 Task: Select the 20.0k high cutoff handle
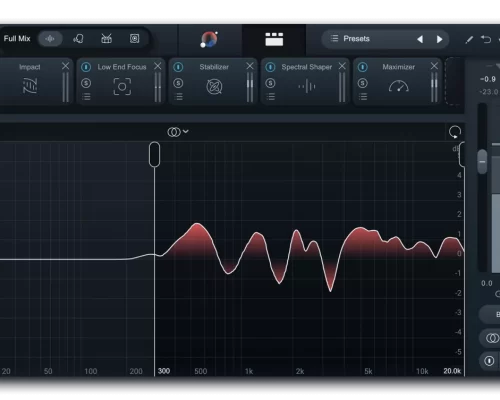coord(462,154)
